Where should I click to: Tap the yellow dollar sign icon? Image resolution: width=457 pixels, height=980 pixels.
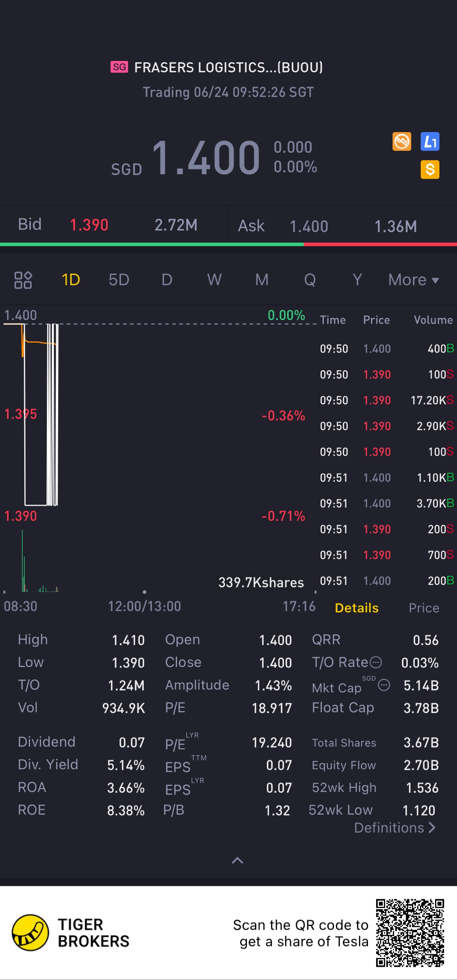(x=430, y=169)
